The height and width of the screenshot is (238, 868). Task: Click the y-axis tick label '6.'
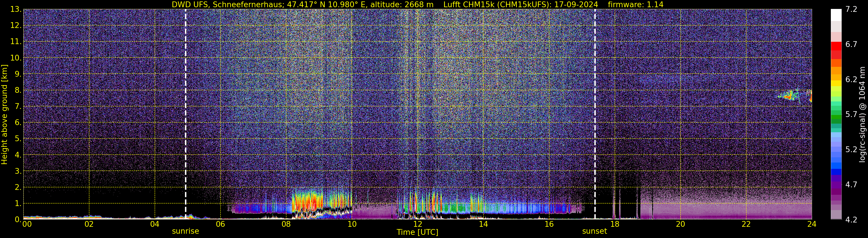pos(18,123)
